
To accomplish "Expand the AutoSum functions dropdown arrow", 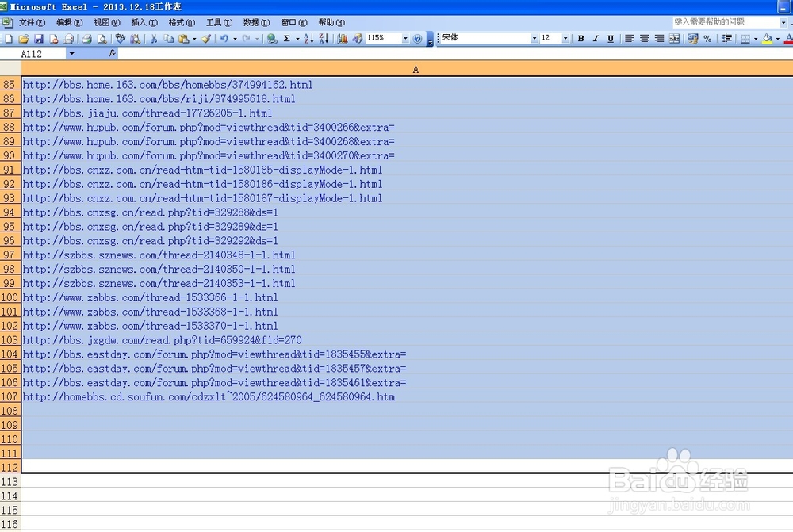I will [297, 38].
